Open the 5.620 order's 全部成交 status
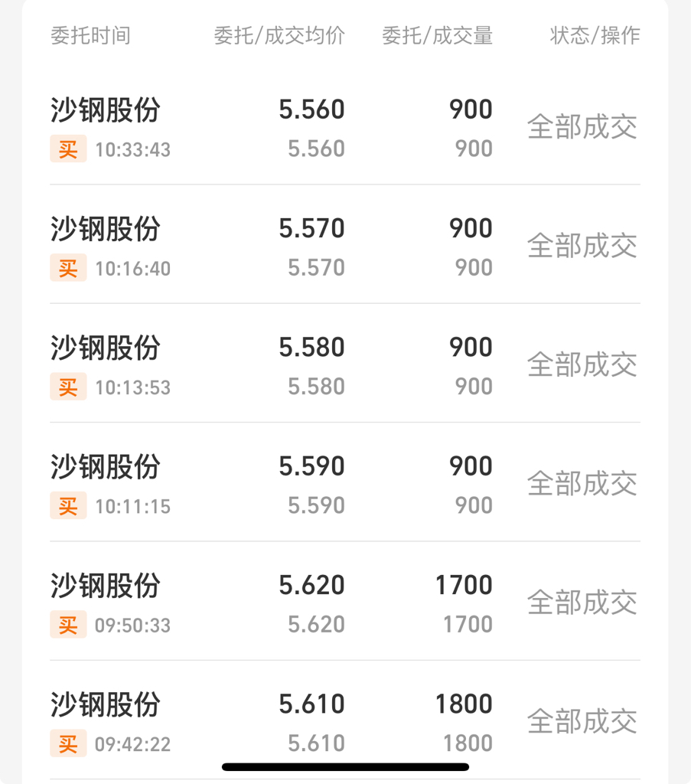 coord(582,603)
